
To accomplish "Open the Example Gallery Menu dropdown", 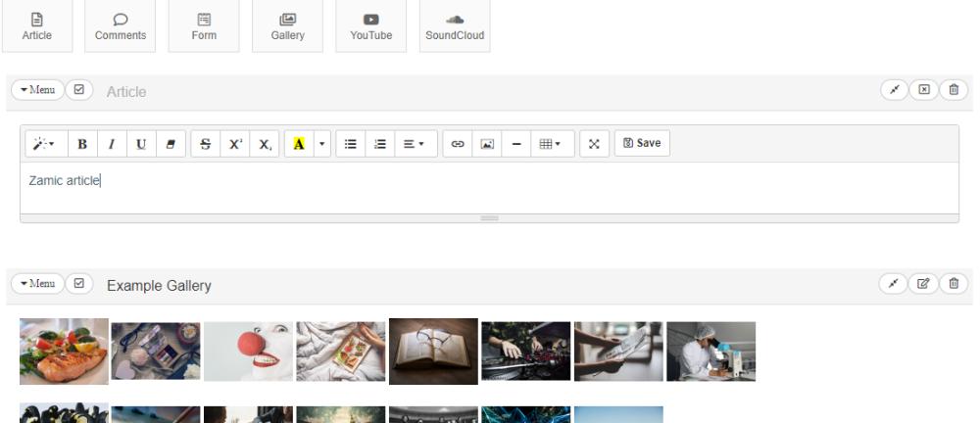I will (x=37, y=284).
